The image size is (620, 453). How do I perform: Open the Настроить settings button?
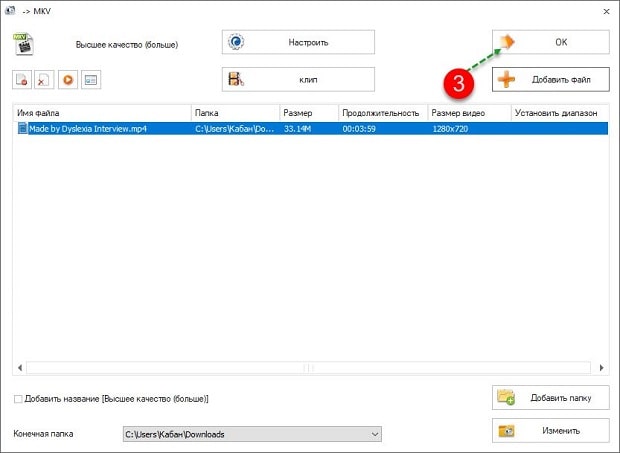point(298,42)
